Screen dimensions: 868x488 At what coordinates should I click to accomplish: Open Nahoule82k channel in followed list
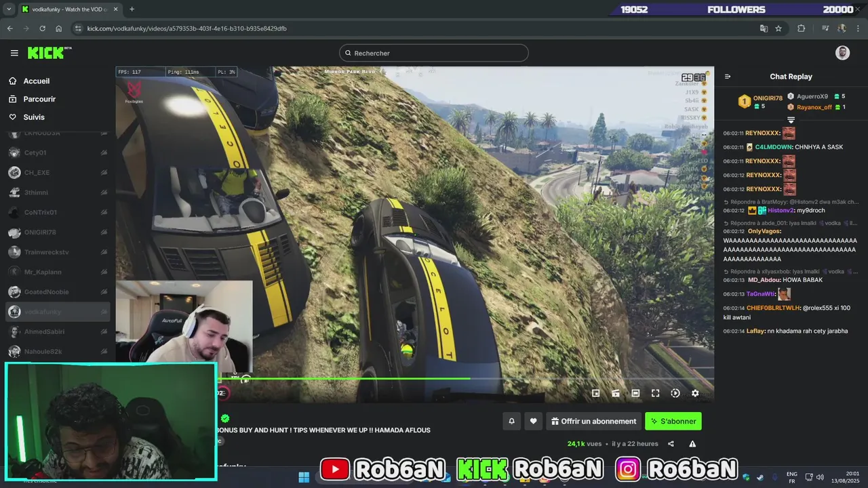click(x=58, y=352)
